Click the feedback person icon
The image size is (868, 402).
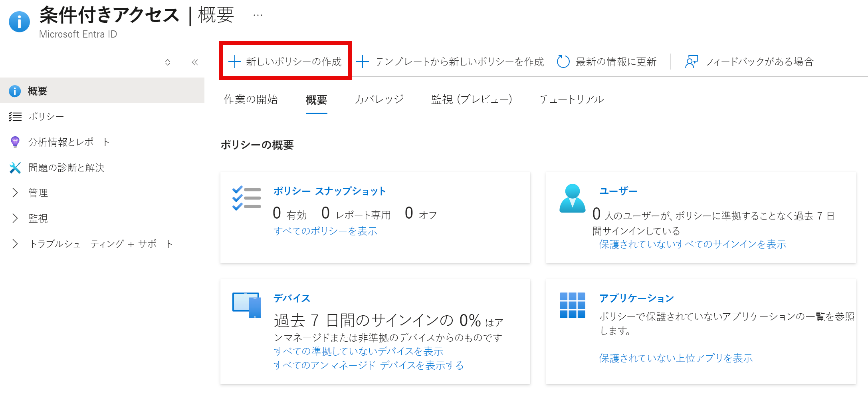tap(692, 62)
